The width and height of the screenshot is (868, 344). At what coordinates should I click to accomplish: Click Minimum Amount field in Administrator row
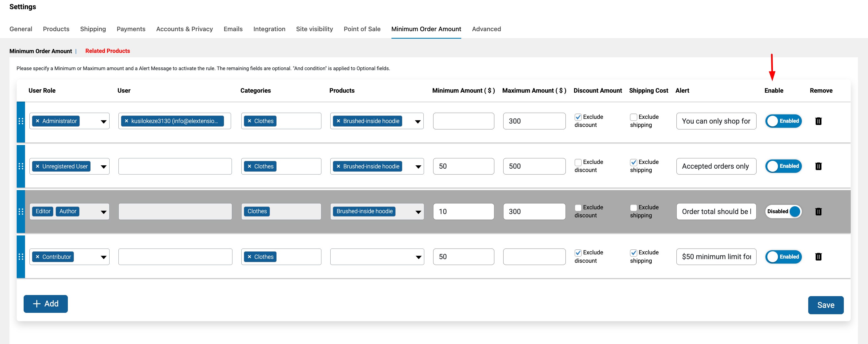pyautogui.click(x=463, y=121)
